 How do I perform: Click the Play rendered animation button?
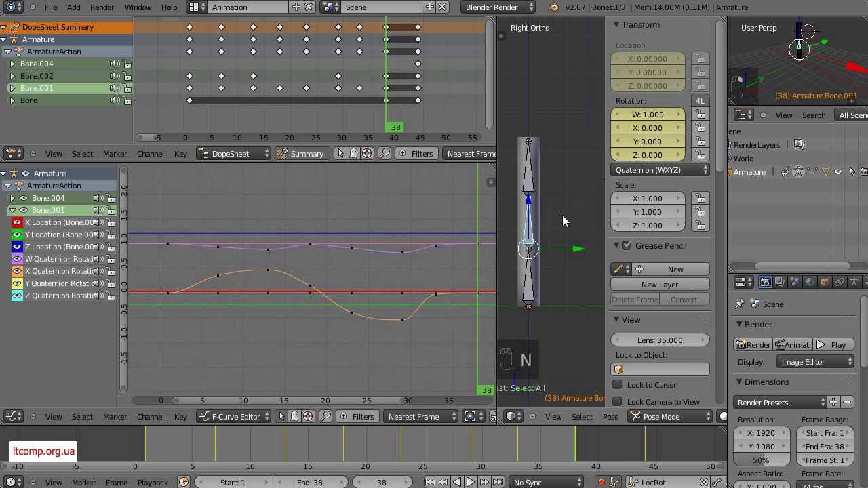[833, 345]
